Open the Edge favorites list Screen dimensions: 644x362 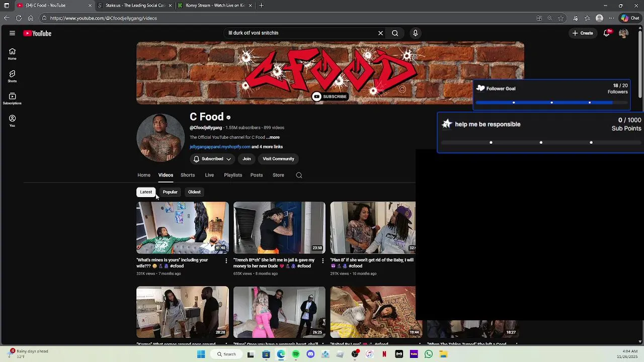pos(587,18)
